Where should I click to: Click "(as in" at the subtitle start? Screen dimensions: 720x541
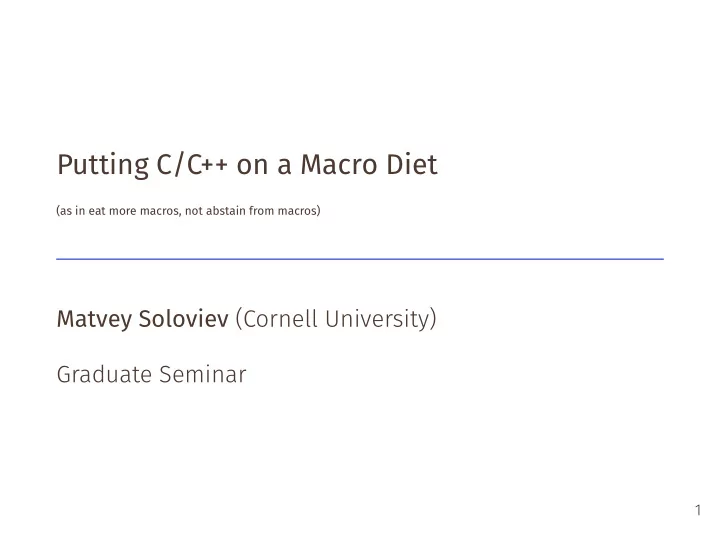[x=71, y=211]
